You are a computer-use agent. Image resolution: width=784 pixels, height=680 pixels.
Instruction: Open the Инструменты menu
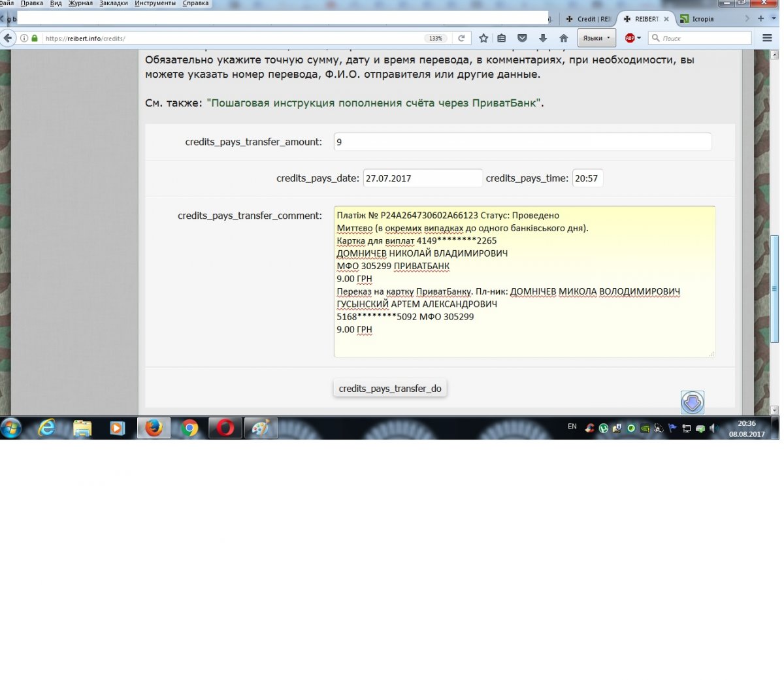tap(155, 3)
